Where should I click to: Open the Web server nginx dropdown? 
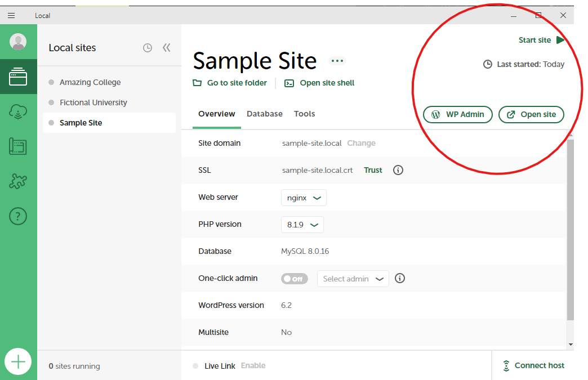(304, 198)
